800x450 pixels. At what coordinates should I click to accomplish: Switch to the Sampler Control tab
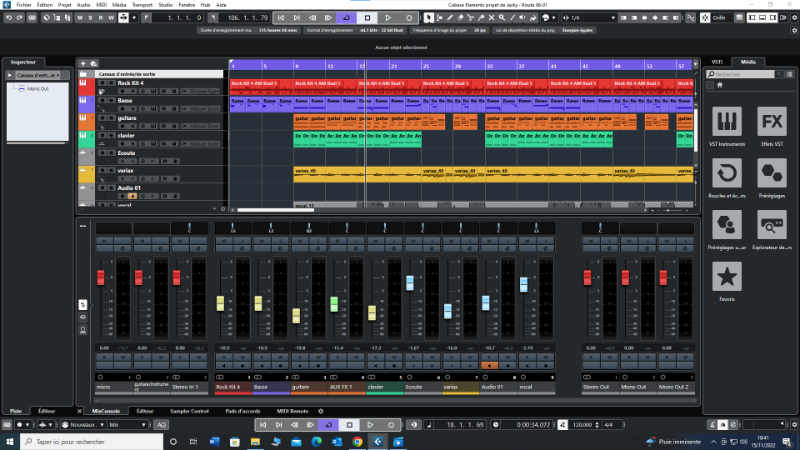click(x=188, y=411)
